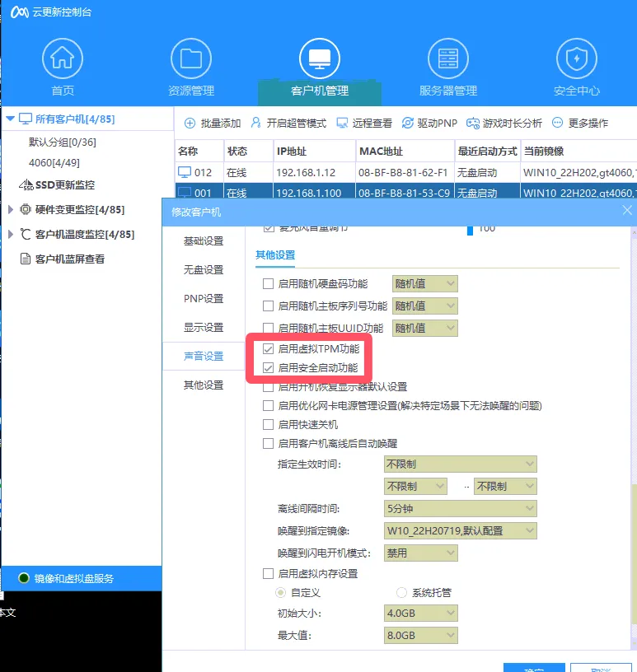Open 资源管理 folder icon
Image resolution: width=637 pixels, height=672 pixels.
point(191,58)
